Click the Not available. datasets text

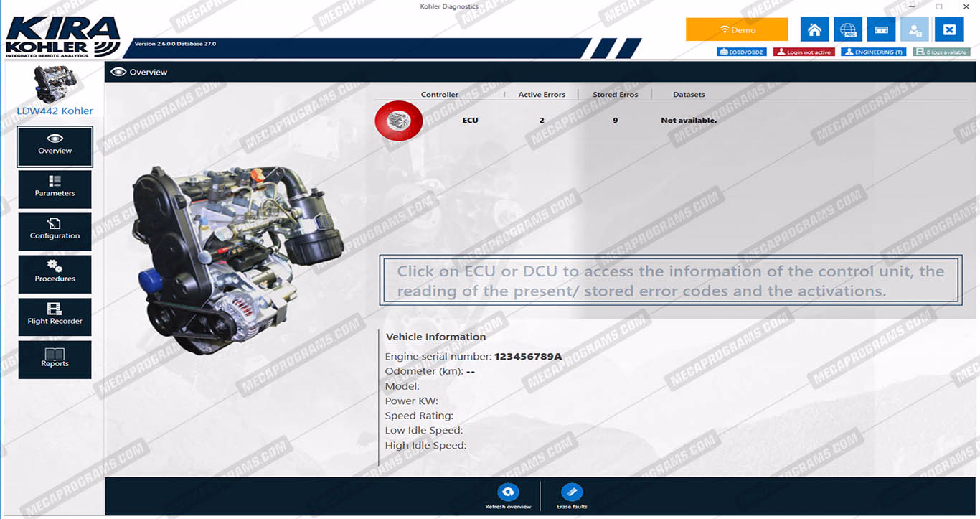click(689, 121)
